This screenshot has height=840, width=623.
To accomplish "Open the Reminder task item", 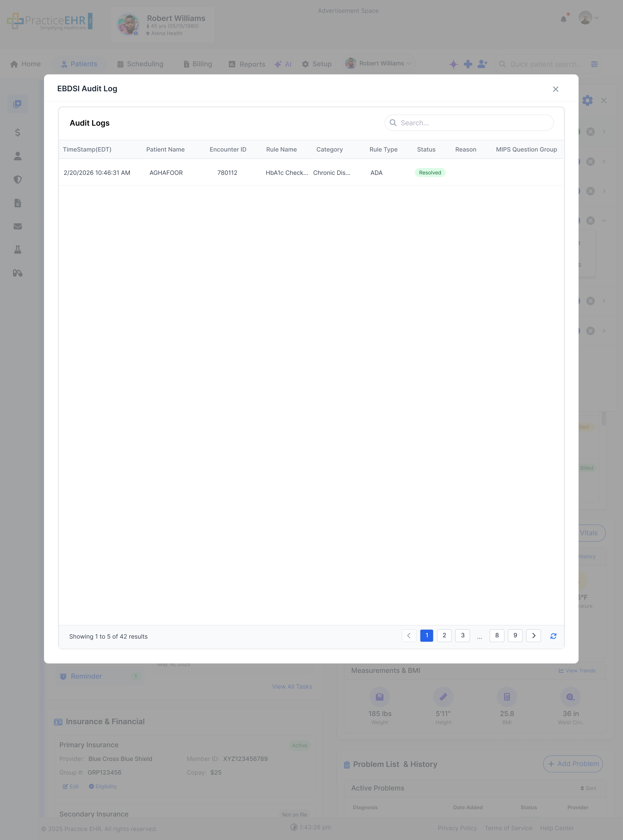I will click(100, 676).
